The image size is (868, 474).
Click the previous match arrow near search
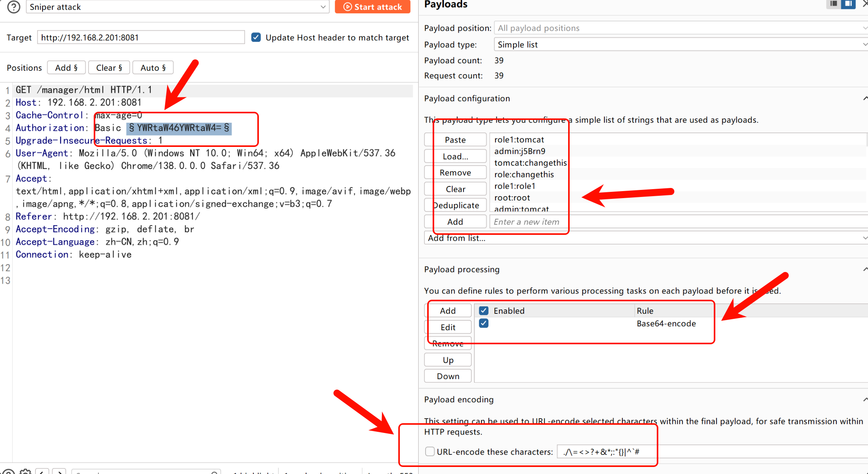pos(43,472)
